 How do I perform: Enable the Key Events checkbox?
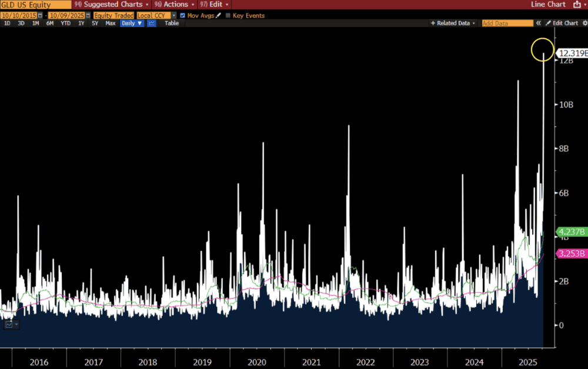pyautogui.click(x=228, y=15)
